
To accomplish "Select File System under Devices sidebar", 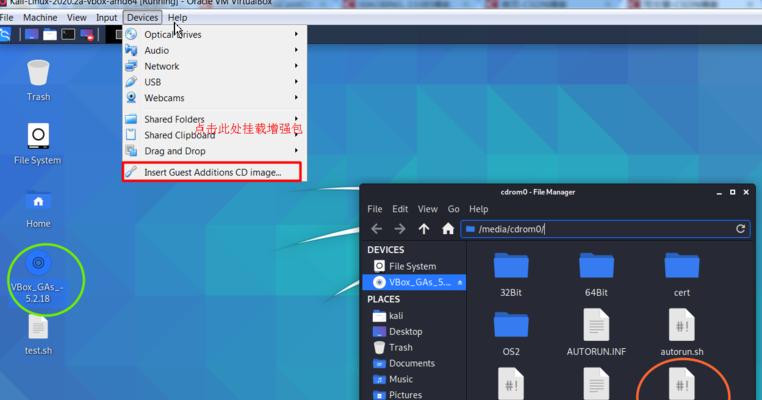I will tap(414, 266).
